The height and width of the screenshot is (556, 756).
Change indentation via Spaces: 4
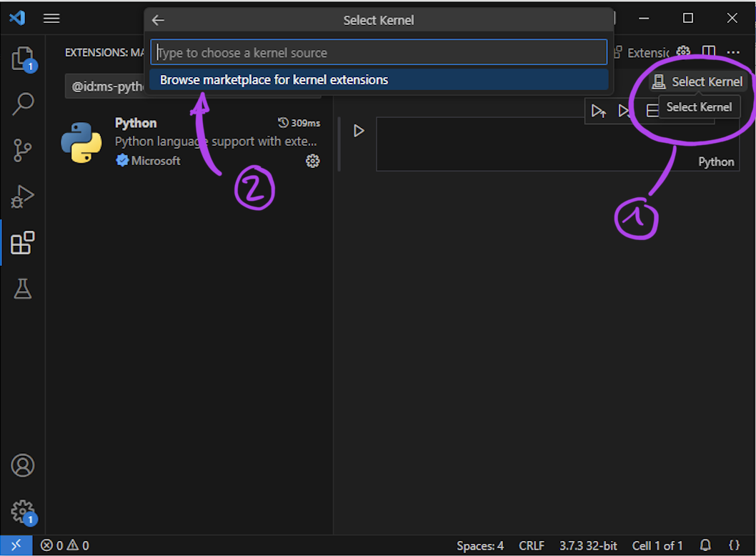pos(480,546)
